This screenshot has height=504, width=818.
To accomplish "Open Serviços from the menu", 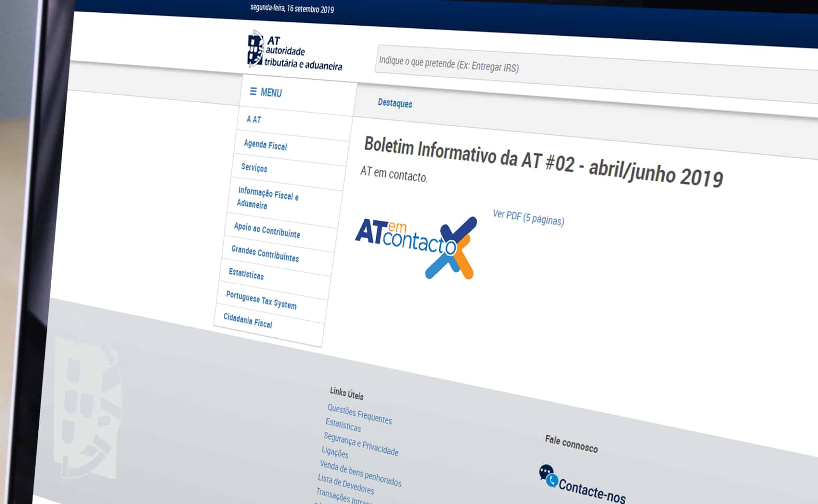I will coord(254,168).
